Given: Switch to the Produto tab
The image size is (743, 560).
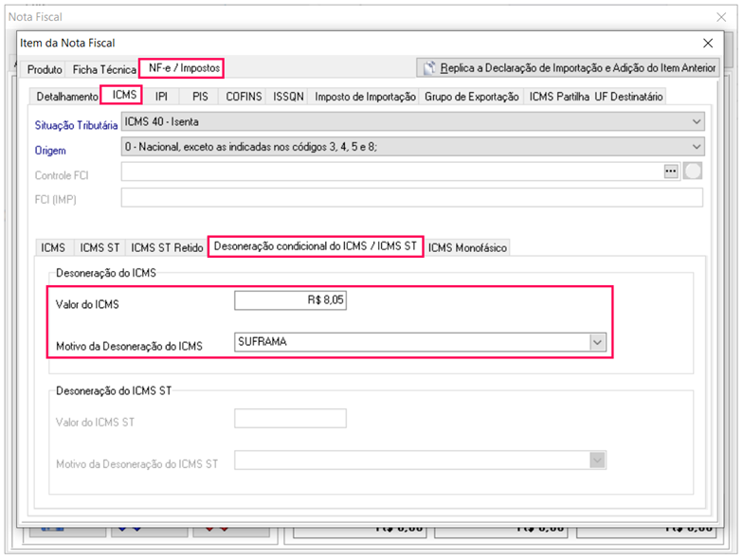Looking at the screenshot, I should pyautogui.click(x=45, y=70).
